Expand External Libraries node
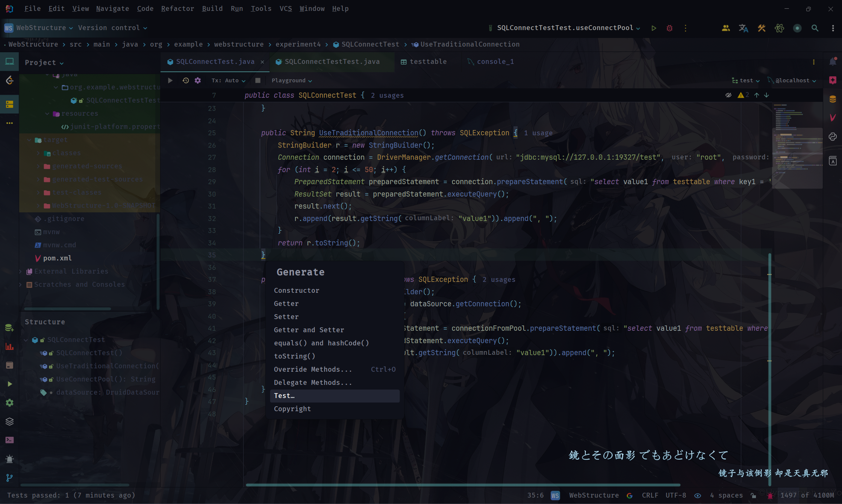This screenshot has height=504, width=842. (x=20, y=271)
